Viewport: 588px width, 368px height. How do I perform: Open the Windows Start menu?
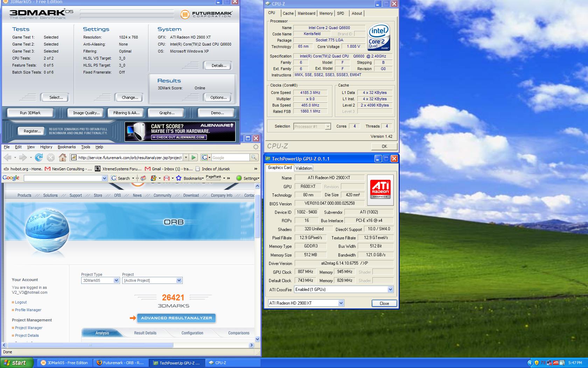tap(17, 363)
